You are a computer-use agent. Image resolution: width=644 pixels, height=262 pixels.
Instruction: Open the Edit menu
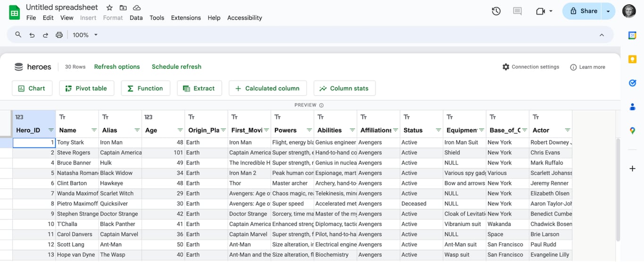[x=48, y=18]
